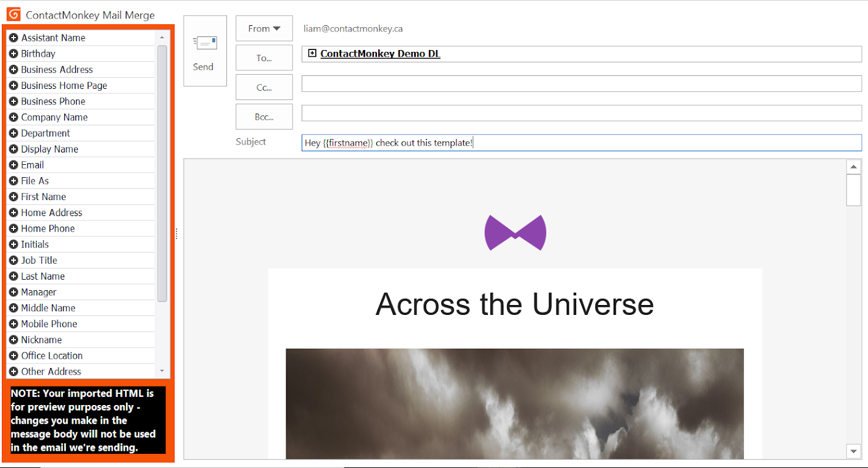The width and height of the screenshot is (868, 468).
Task: Click the NOTE imported HTML warning text
Action: (x=88, y=420)
